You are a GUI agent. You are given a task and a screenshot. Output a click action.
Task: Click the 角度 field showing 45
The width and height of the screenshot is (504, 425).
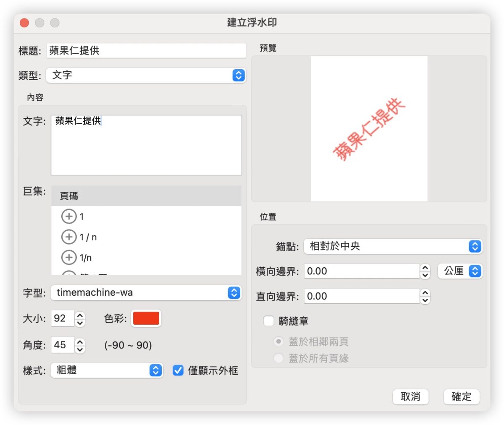click(63, 345)
